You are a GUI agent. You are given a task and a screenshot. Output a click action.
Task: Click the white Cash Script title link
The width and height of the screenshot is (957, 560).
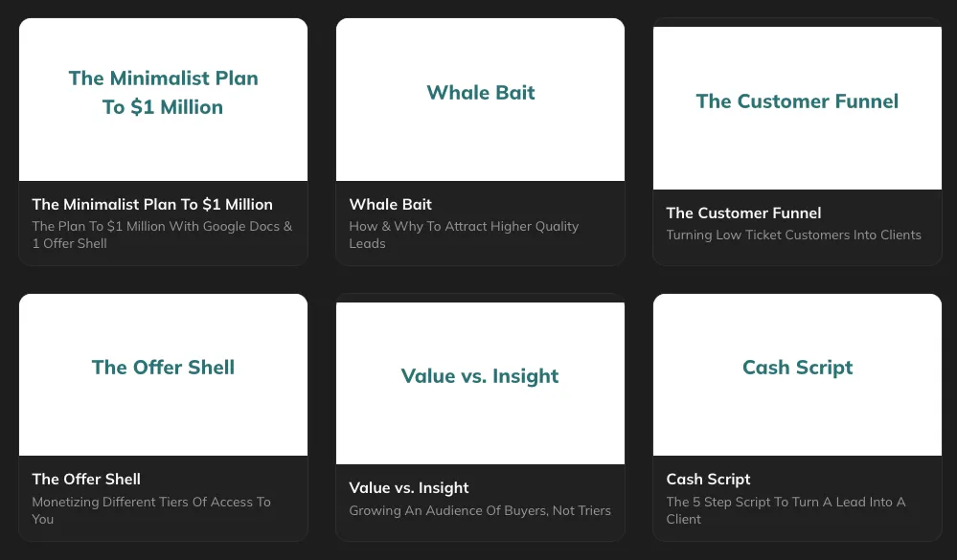point(708,479)
